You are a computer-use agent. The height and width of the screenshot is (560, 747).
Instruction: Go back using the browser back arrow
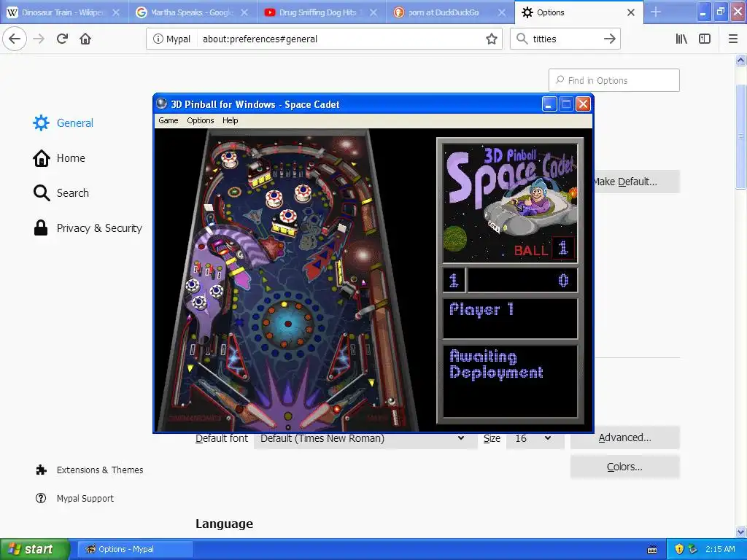click(x=15, y=39)
